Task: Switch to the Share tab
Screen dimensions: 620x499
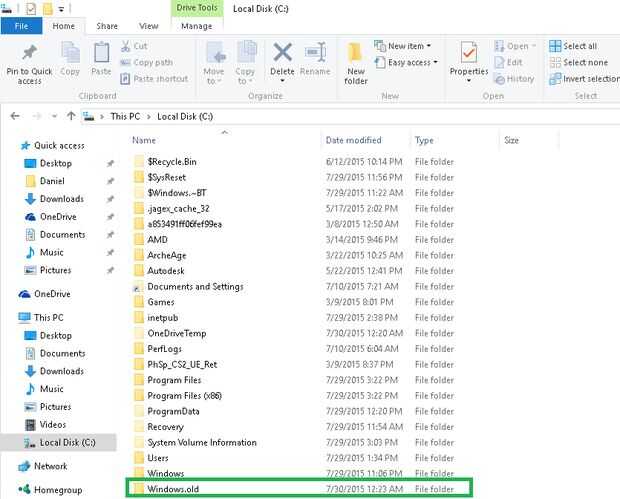Action: click(x=107, y=26)
